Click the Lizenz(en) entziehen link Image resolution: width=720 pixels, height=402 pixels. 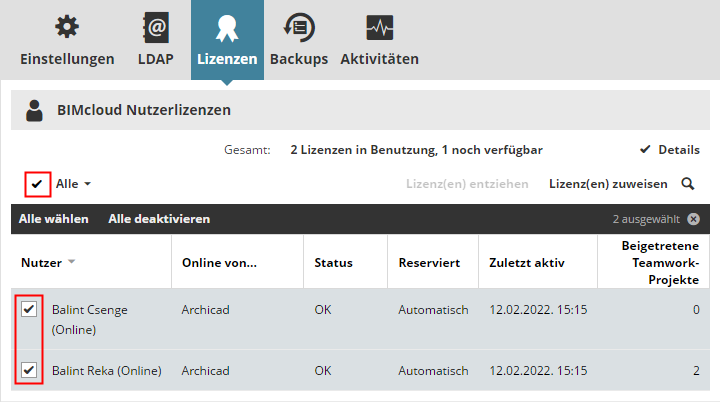pos(467,184)
